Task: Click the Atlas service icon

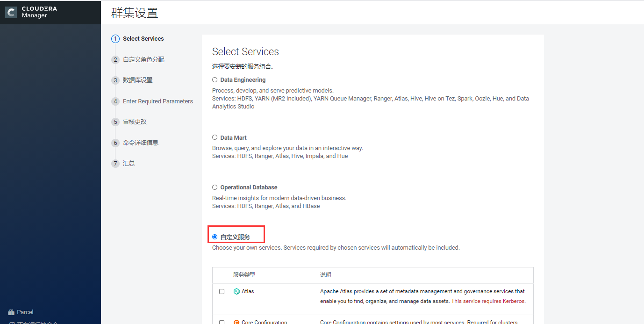Action: (236, 291)
